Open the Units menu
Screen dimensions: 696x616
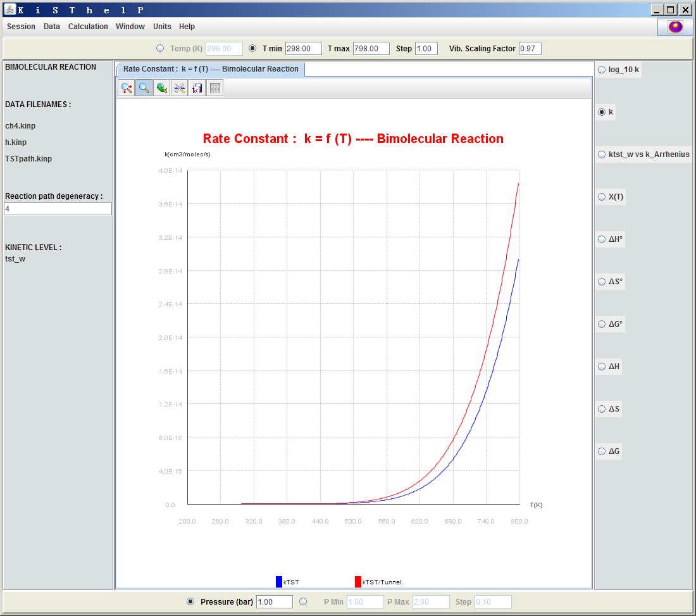[x=162, y=27]
